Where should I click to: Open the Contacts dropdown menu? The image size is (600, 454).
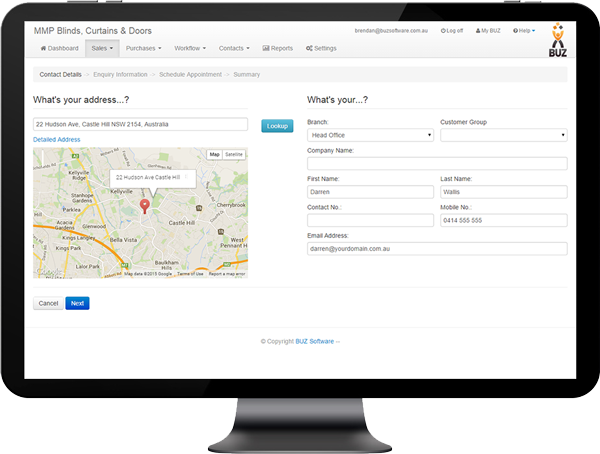click(234, 48)
